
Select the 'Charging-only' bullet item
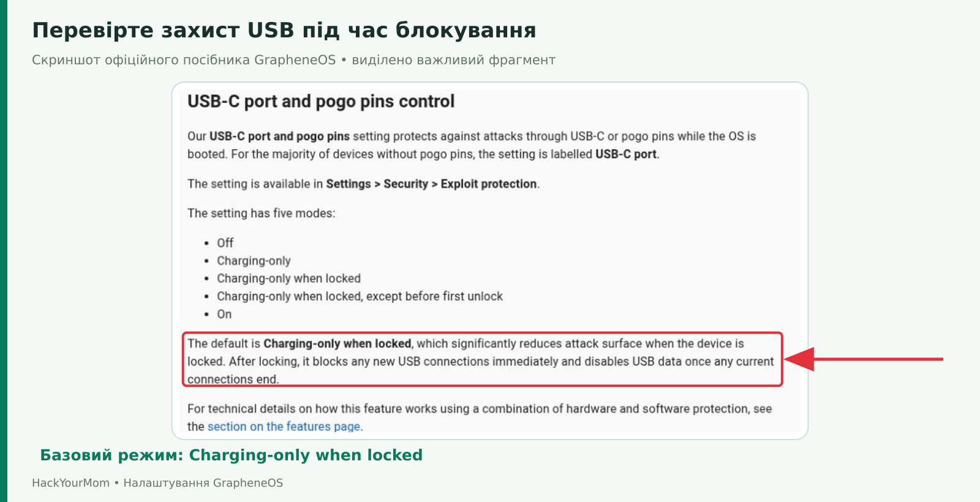click(x=254, y=261)
